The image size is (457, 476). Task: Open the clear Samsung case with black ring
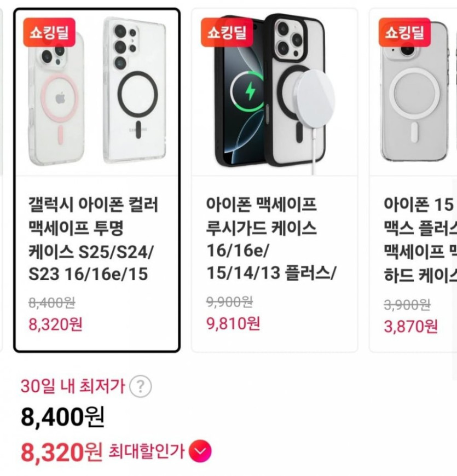(x=135, y=90)
